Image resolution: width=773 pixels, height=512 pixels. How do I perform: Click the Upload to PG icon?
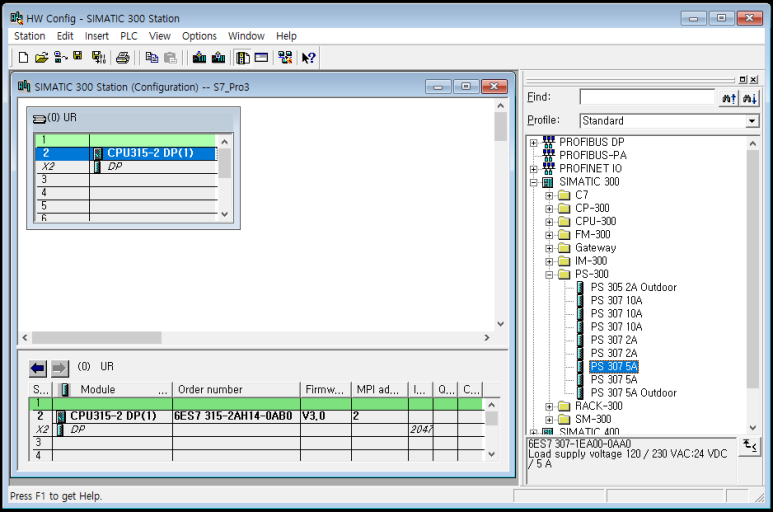point(218,58)
